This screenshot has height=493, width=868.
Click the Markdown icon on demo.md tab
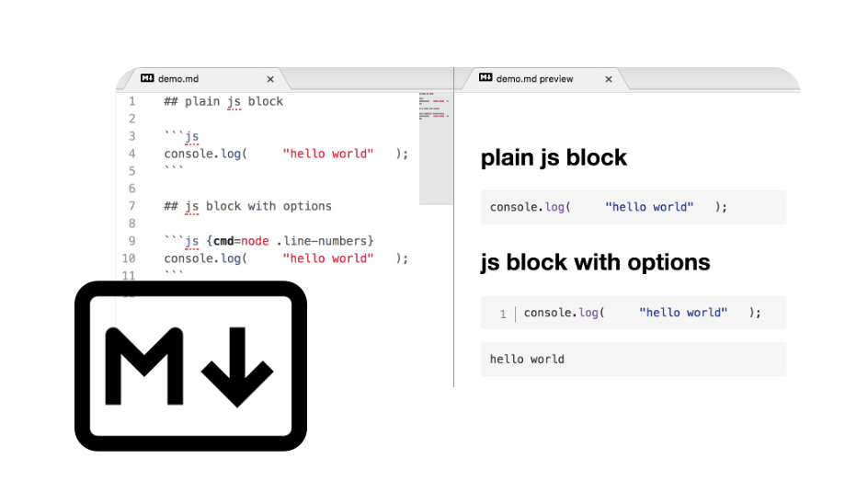click(x=147, y=79)
